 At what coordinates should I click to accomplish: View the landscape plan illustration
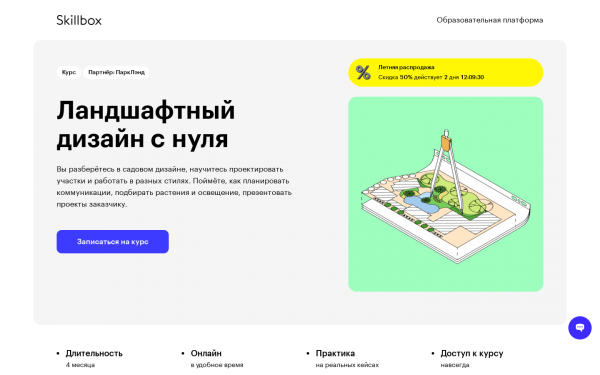(445, 194)
